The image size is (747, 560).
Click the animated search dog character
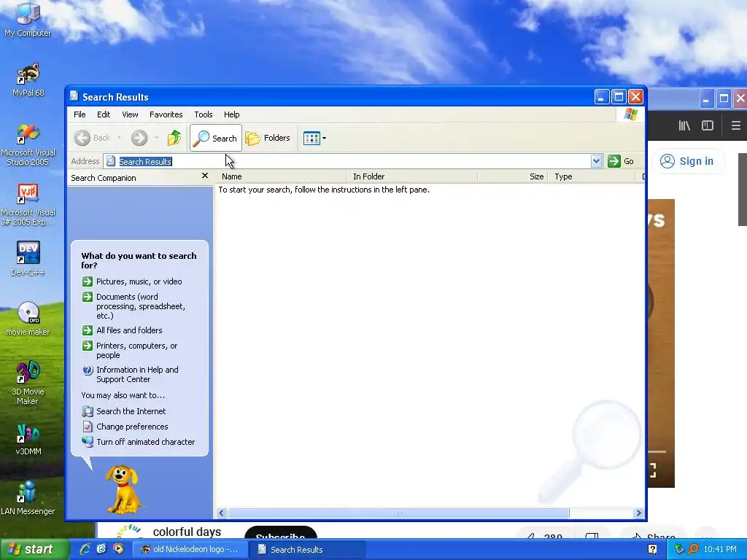click(123, 489)
